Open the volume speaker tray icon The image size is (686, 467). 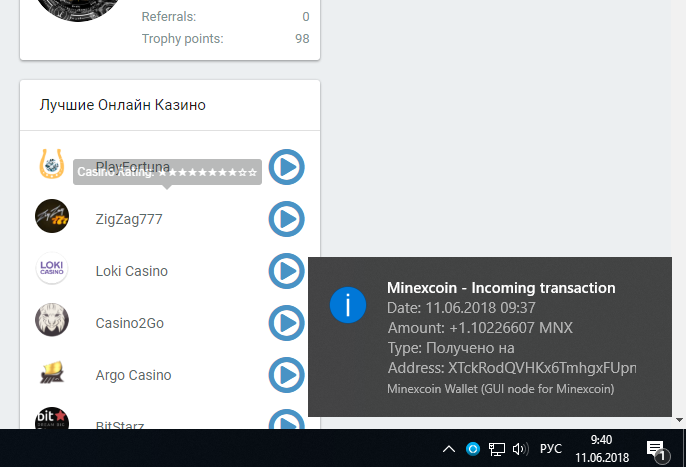click(x=520, y=449)
